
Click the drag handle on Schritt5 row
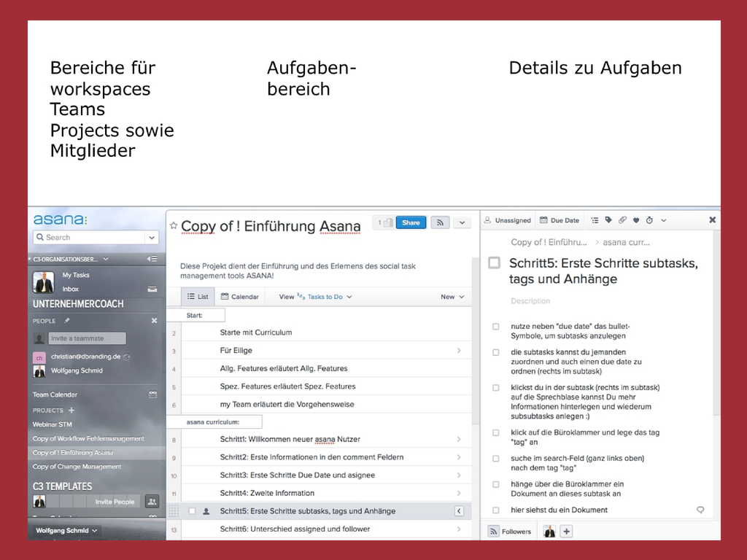tap(174, 511)
